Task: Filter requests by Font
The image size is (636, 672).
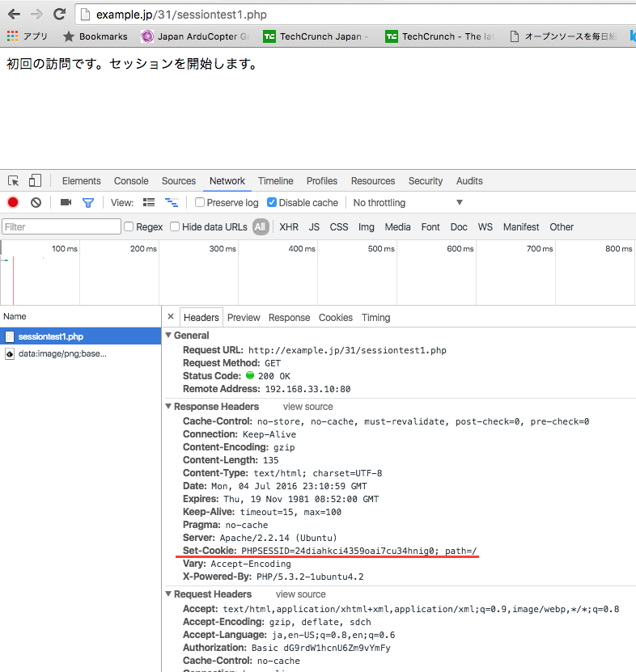Action: coord(430,226)
